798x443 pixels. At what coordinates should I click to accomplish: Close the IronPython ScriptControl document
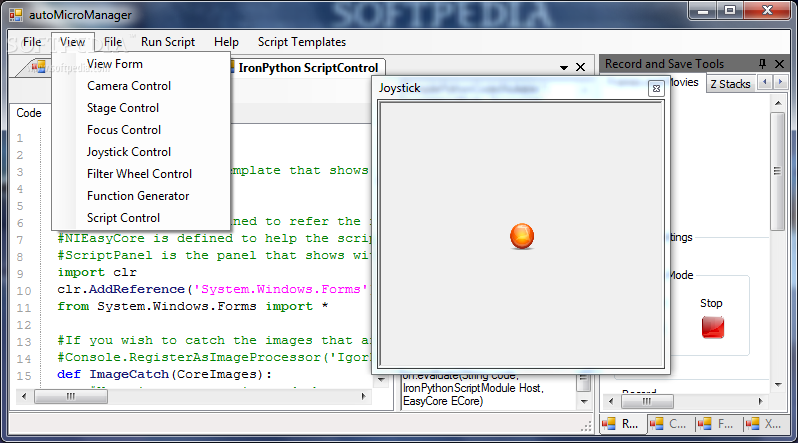tap(580, 67)
